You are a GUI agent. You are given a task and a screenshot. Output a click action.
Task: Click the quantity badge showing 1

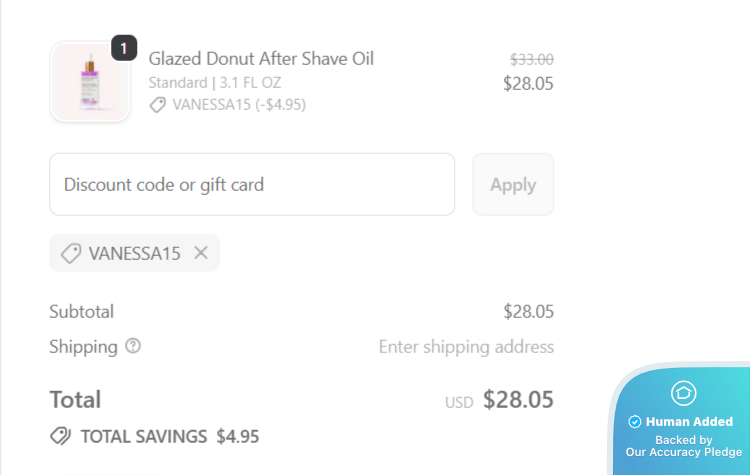124,47
